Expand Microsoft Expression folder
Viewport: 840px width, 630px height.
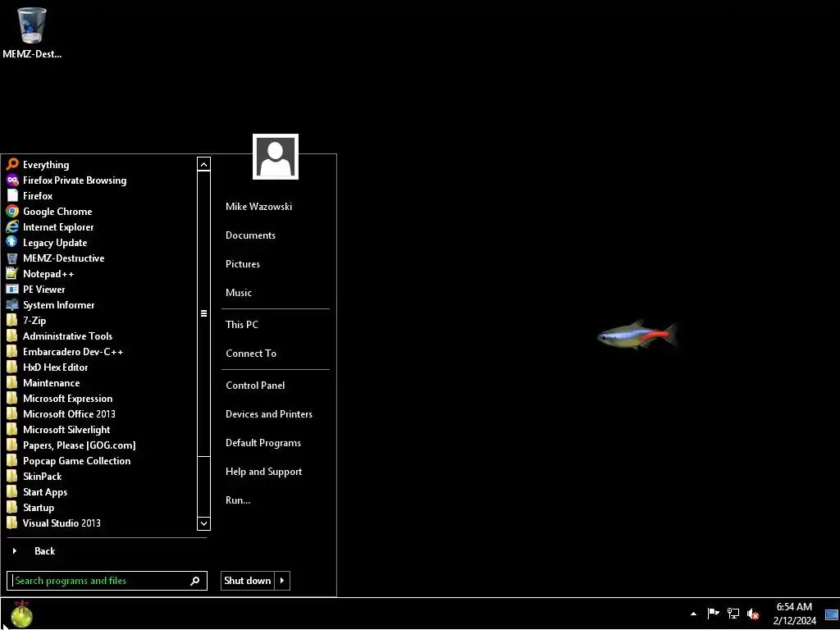click(x=59, y=398)
